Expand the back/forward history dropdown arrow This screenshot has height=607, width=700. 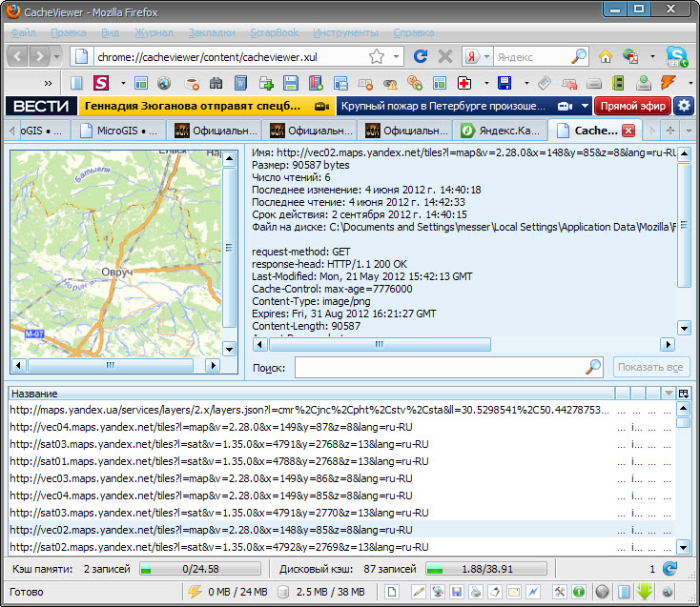pos(57,56)
